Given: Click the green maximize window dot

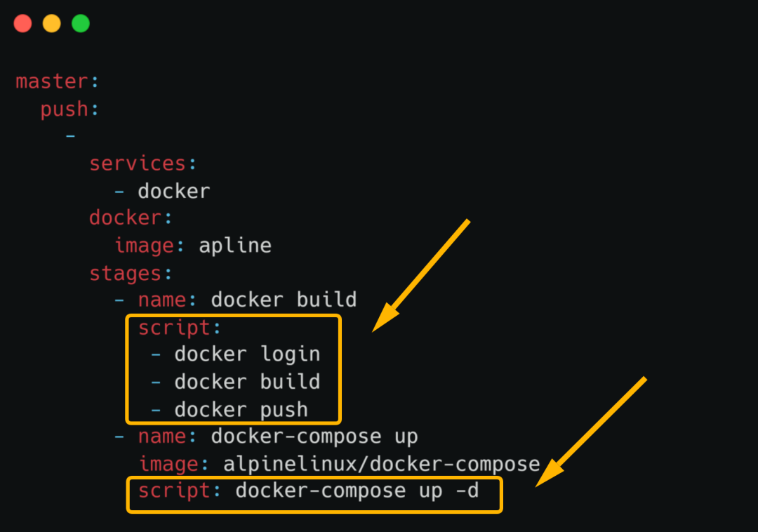Looking at the screenshot, I should pyautogui.click(x=81, y=23).
